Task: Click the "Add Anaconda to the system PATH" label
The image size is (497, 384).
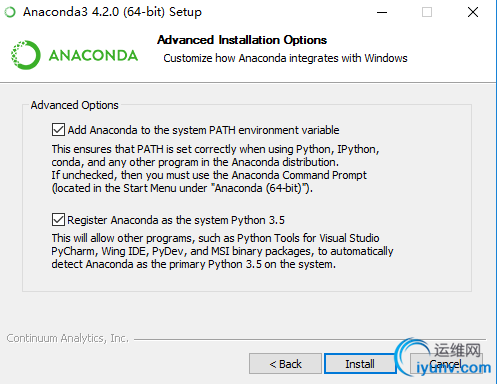Action: pyautogui.click(x=203, y=130)
